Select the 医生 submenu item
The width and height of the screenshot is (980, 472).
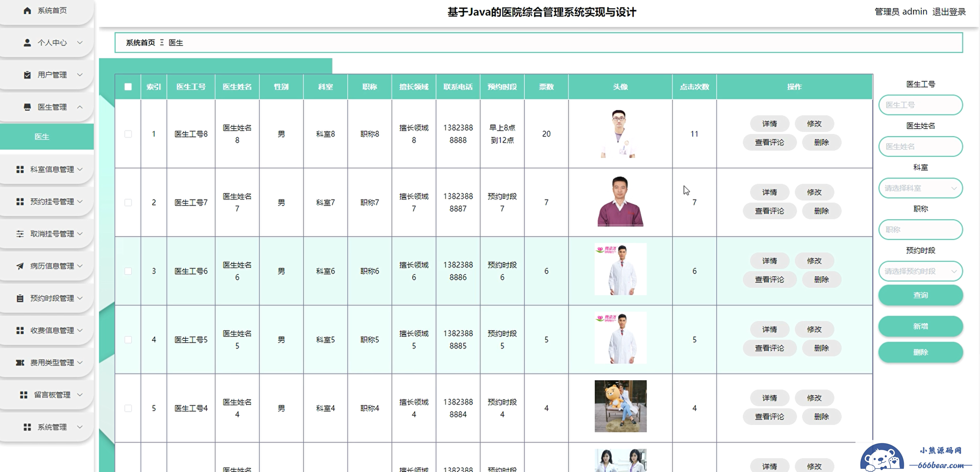(x=47, y=137)
